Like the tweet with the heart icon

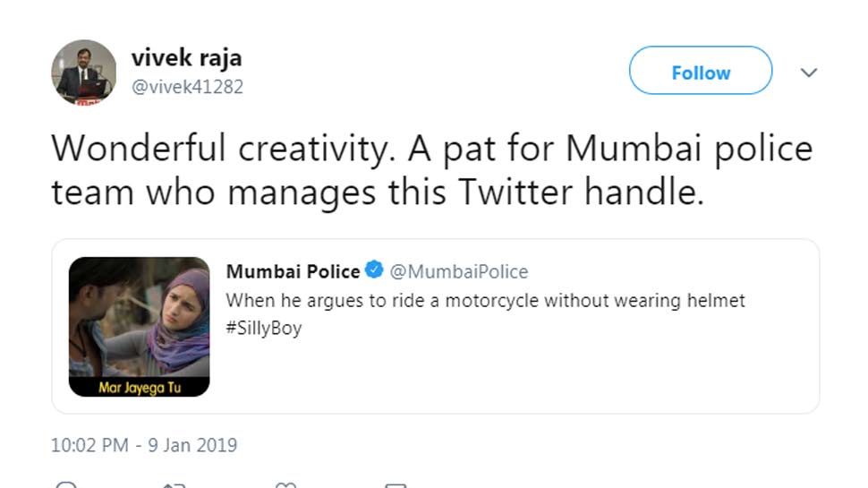(x=285, y=485)
